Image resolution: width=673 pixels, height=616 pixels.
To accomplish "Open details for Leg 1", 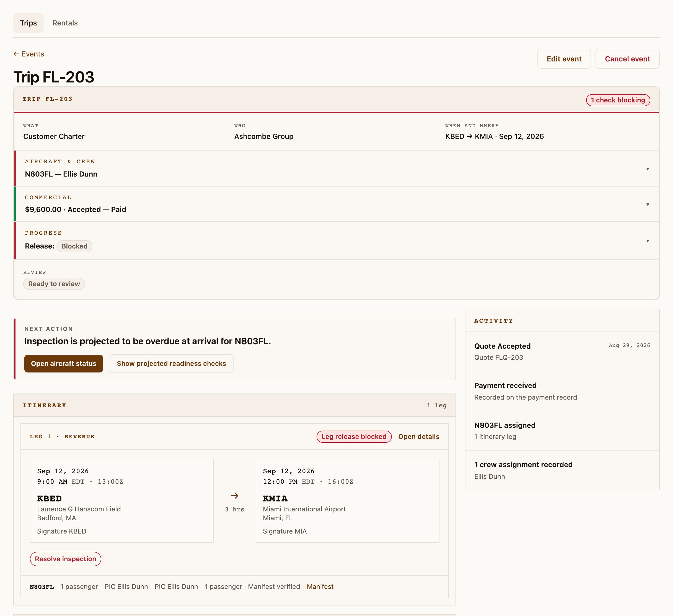I will tap(419, 437).
